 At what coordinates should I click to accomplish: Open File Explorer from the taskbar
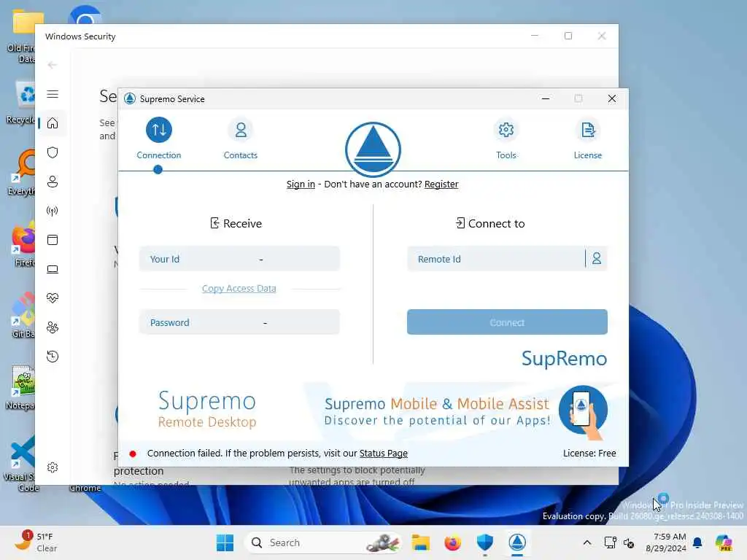click(x=421, y=542)
